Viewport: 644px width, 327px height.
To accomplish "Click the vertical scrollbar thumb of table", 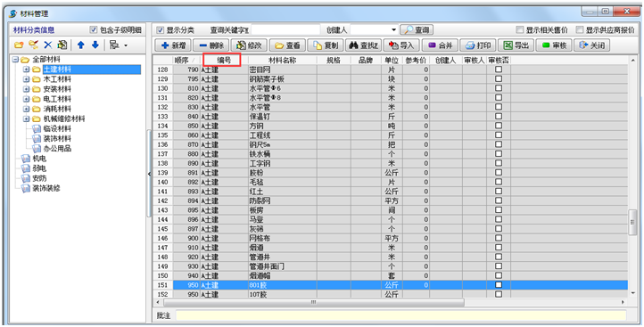I will coord(632,222).
